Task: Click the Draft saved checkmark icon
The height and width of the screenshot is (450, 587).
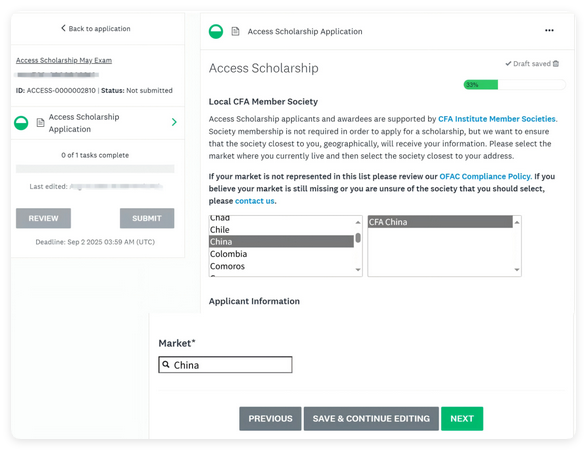Action: pyautogui.click(x=508, y=63)
